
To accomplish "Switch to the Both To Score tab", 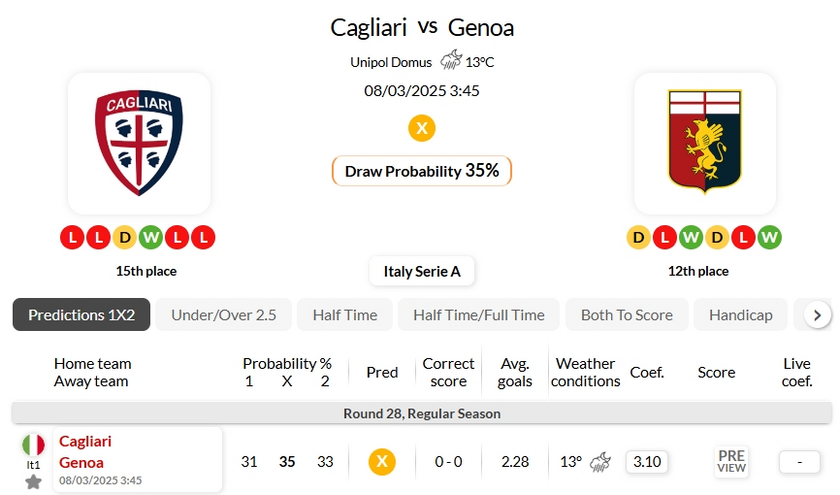I will [627, 314].
